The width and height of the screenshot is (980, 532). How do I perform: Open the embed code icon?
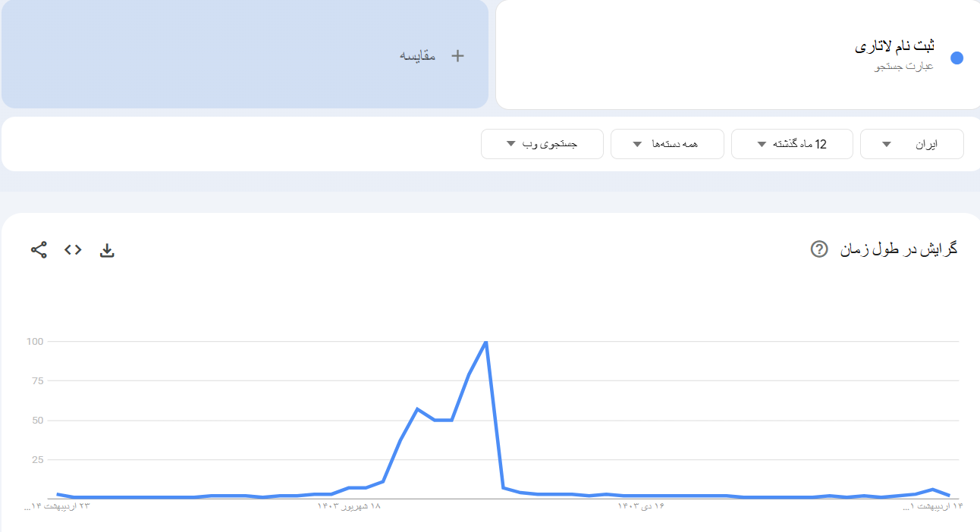[73, 249]
